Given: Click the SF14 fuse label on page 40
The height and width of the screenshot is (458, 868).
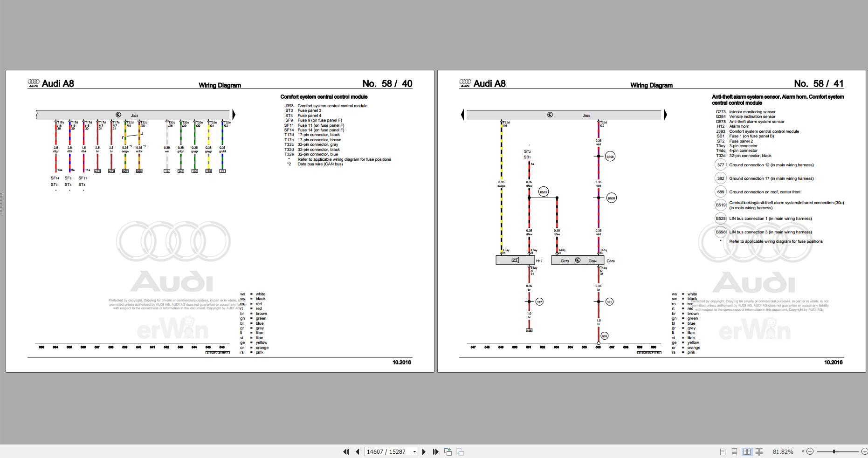Looking at the screenshot, I should point(55,178).
